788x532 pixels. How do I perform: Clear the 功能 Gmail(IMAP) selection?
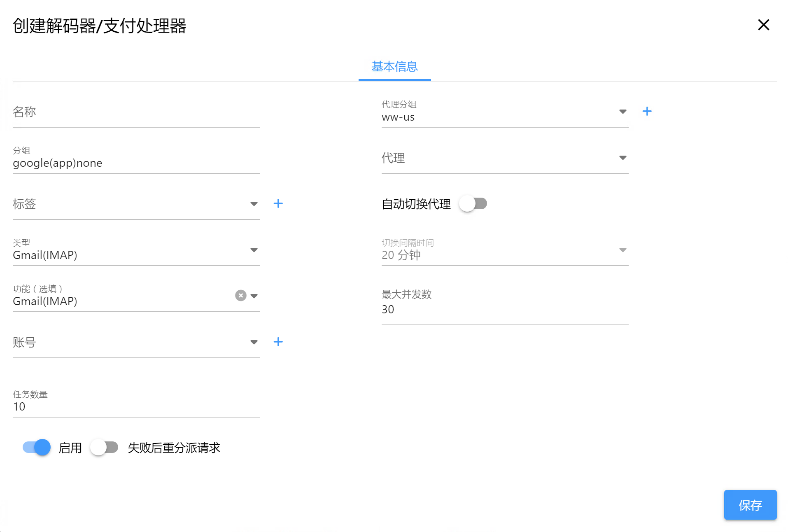(241, 296)
